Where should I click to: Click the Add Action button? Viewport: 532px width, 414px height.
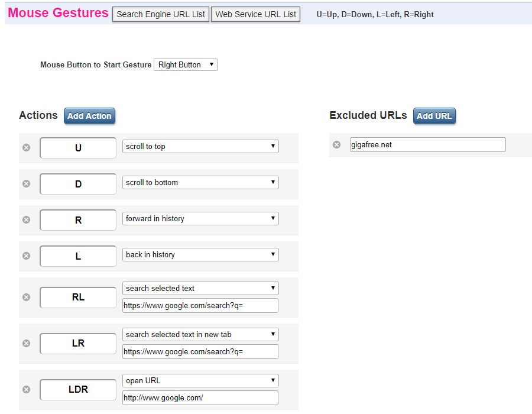click(90, 116)
